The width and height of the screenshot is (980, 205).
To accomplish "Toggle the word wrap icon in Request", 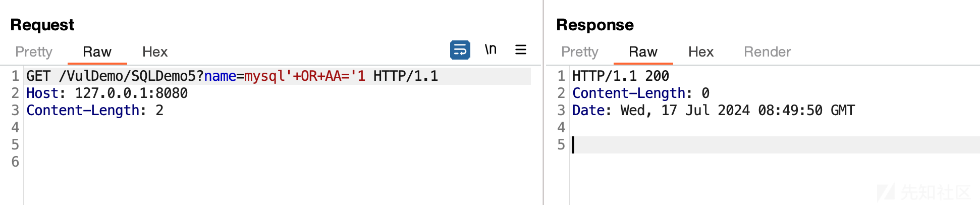I will click(460, 50).
